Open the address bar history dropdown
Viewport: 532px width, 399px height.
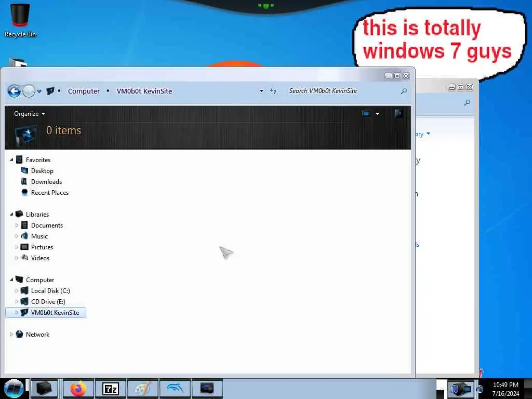point(261,91)
